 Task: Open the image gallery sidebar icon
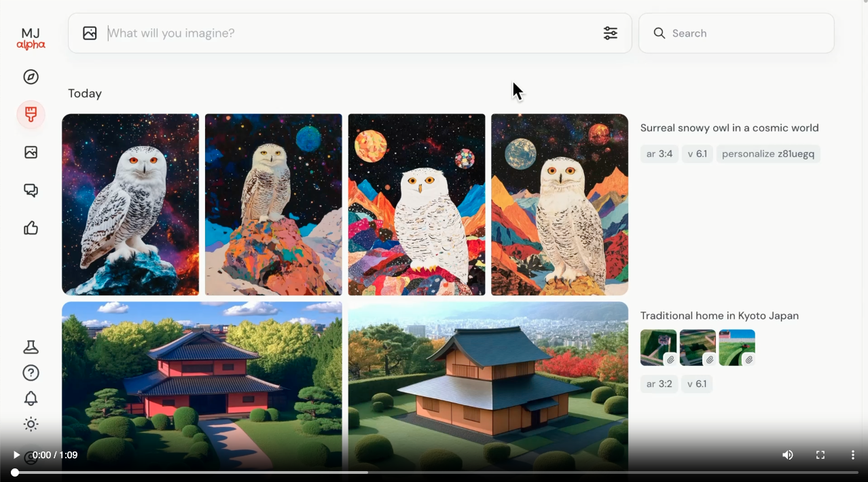(31, 153)
